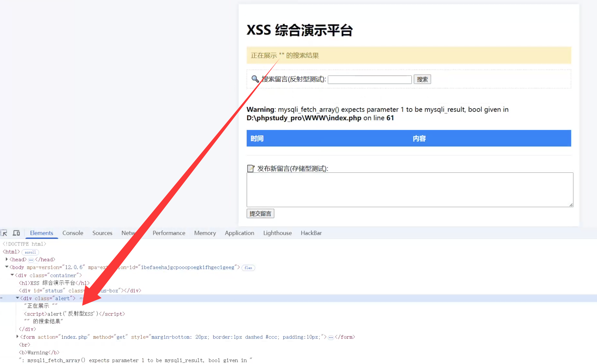The image size is (597, 364).
Task: Click the scroll badge next to html tag
Action: (30, 252)
